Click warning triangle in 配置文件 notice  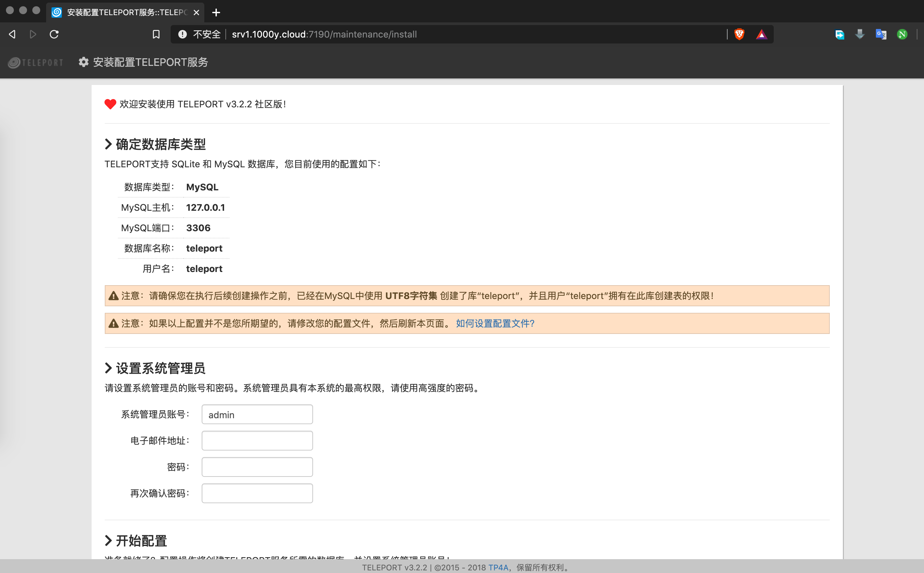(113, 324)
